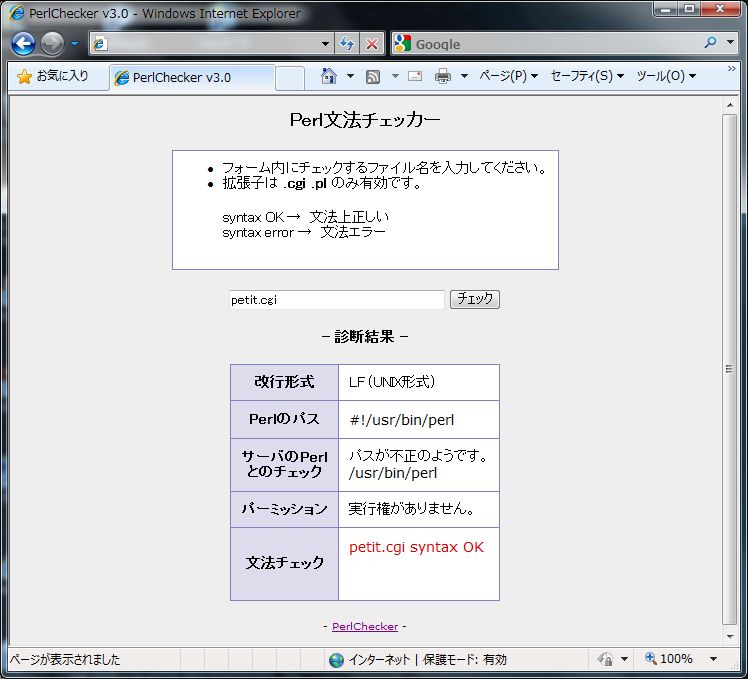This screenshot has width=748, height=679.
Task: Open the ページ(P) menu
Action: [508, 76]
